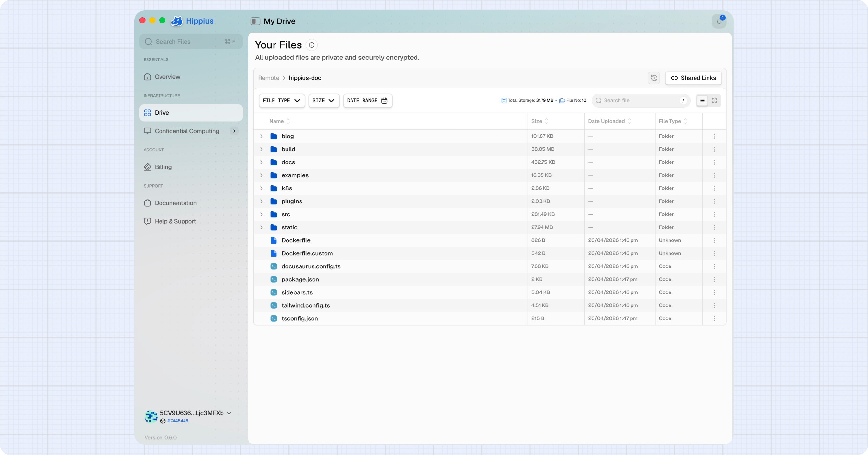Switch to list view

(x=702, y=100)
